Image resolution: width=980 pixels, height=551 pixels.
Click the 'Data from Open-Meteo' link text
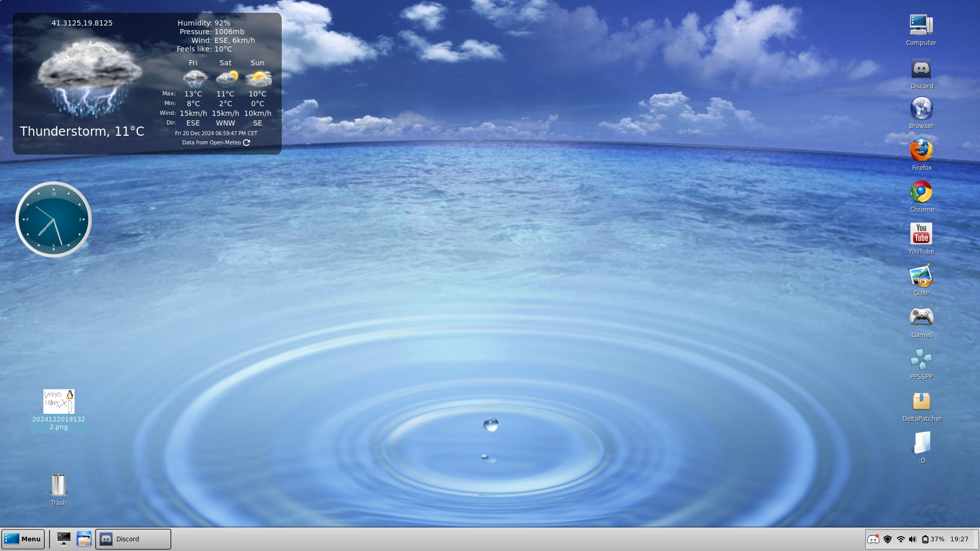click(x=211, y=143)
